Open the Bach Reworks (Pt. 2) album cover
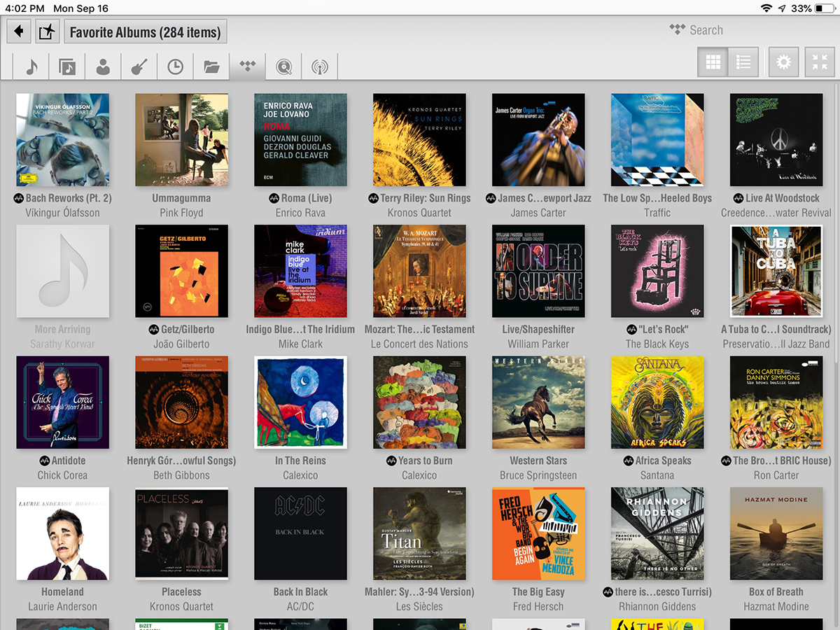The image size is (840, 630). coord(63,140)
